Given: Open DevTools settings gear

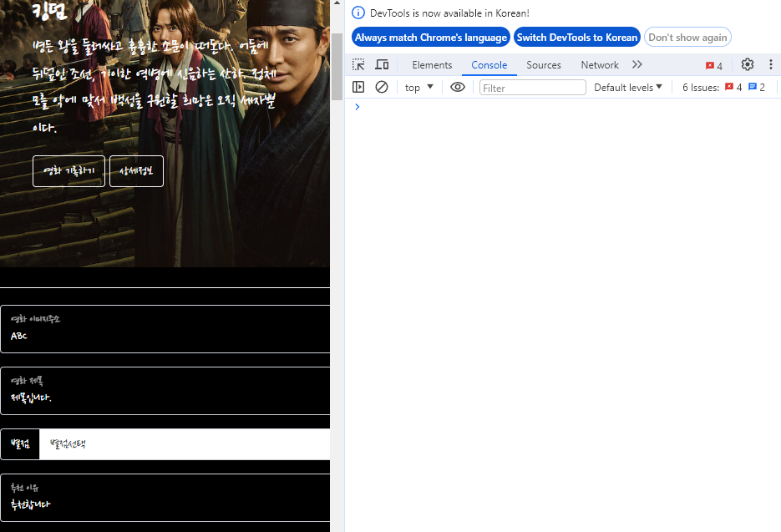Looking at the screenshot, I should coord(747,65).
